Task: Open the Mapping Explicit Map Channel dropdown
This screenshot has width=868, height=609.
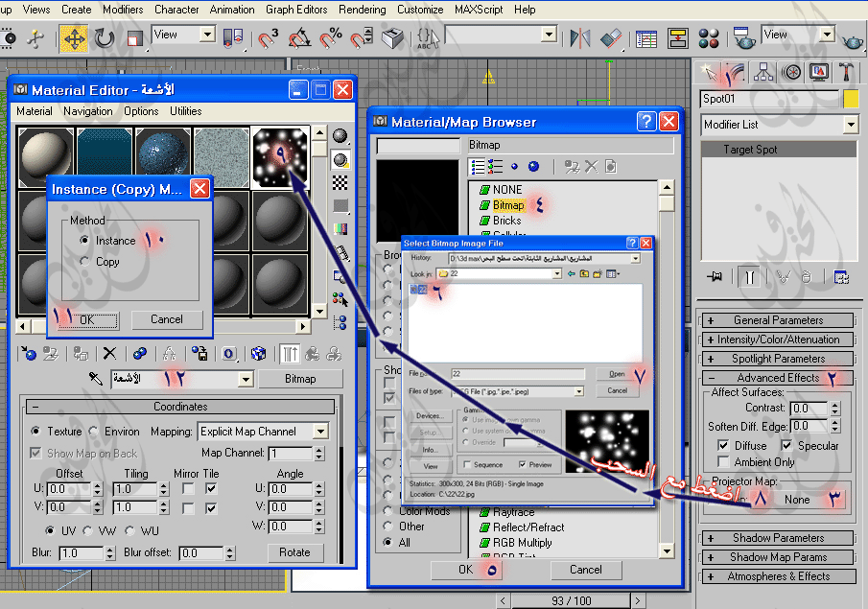Action: pyautogui.click(x=320, y=432)
